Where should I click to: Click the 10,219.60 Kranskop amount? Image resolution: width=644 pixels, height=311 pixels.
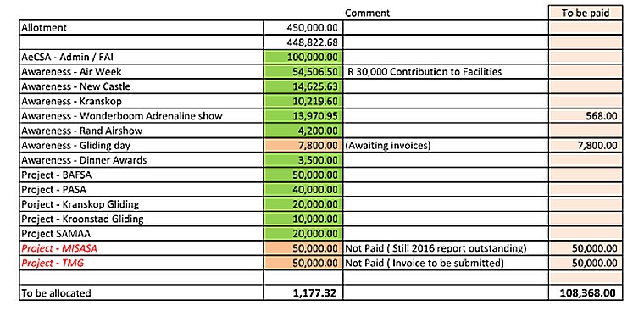coord(303,101)
